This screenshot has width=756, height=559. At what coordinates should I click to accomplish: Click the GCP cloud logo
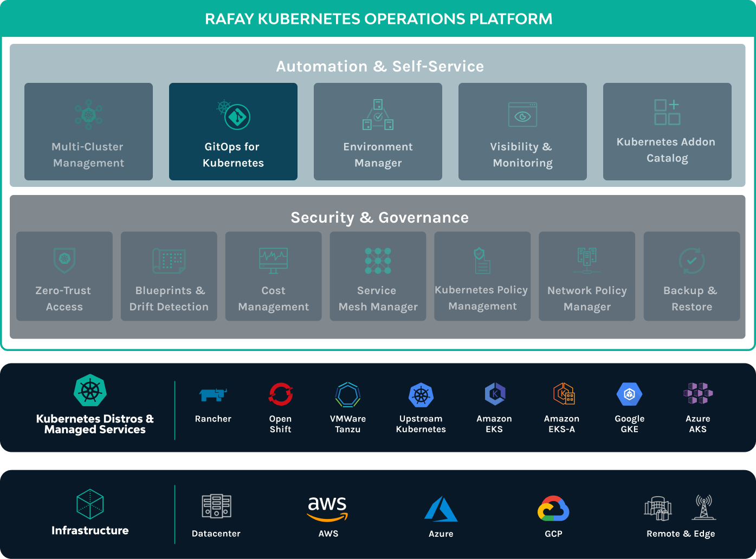[553, 509]
